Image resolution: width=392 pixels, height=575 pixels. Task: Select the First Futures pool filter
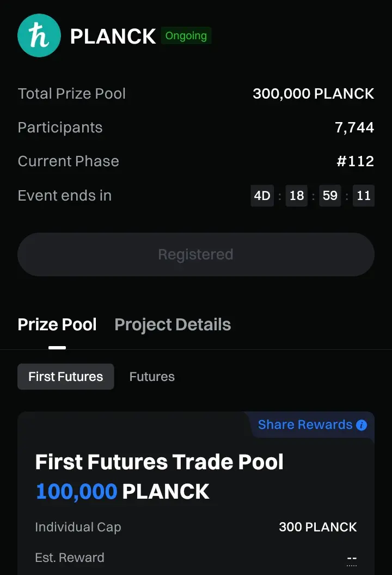(x=66, y=377)
